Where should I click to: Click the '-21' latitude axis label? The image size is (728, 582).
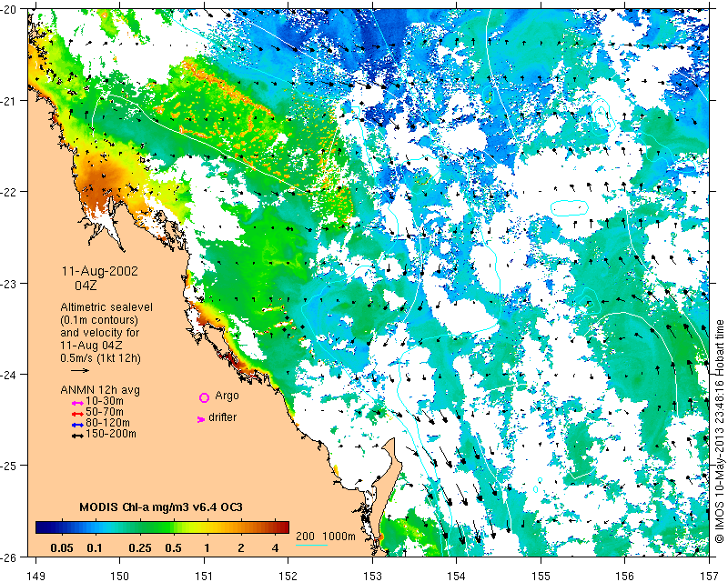point(8,101)
